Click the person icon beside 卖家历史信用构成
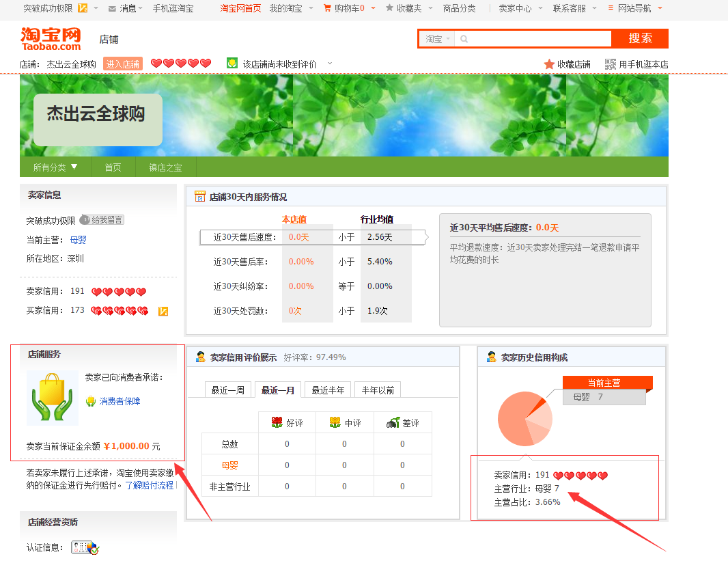The image size is (728, 561). click(491, 357)
